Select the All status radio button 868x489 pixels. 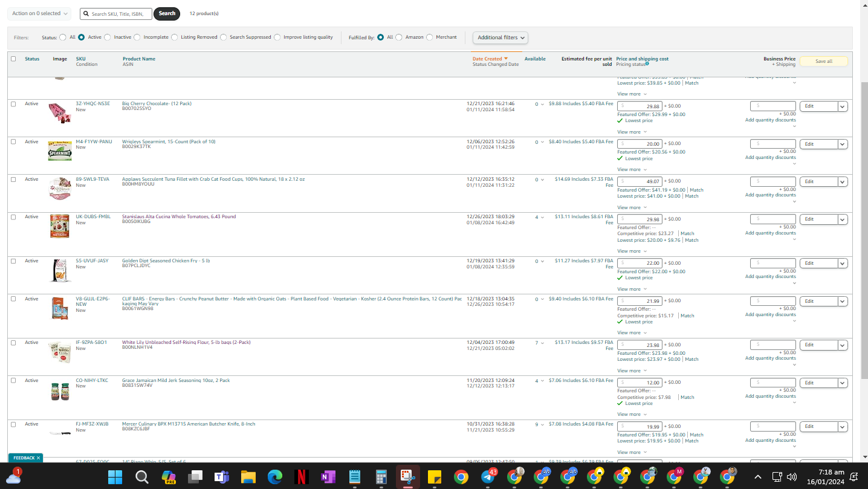point(63,37)
